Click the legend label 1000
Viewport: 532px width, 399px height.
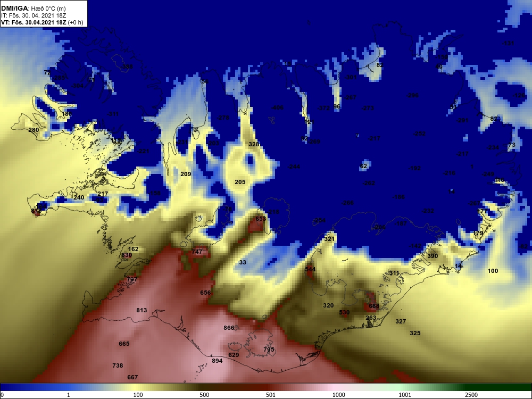[x=338, y=395]
